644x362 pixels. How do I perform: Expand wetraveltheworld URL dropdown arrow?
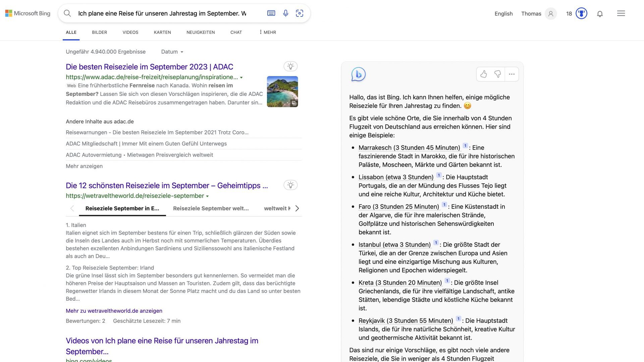207,196
